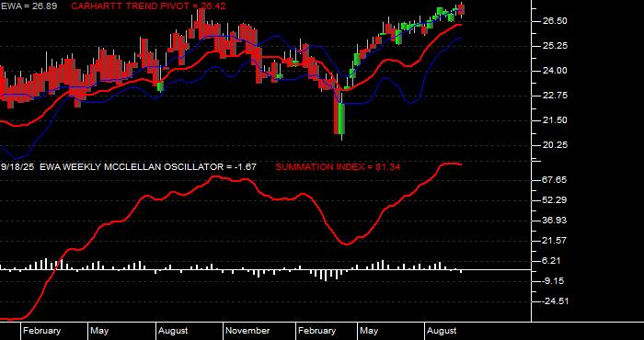The height and width of the screenshot is (340, 644).
Task: Click the CARHARTT TREND PIVOT label
Action: [x=148, y=6]
